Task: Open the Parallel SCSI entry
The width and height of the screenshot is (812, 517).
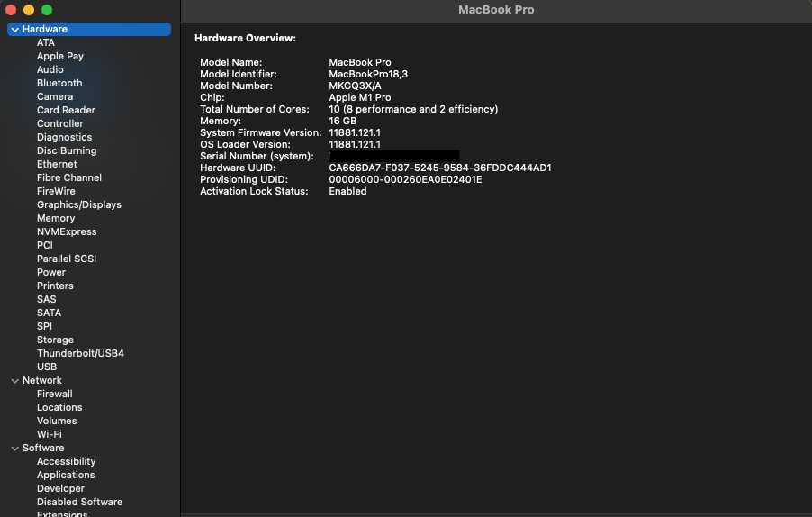Action: click(67, 258)
